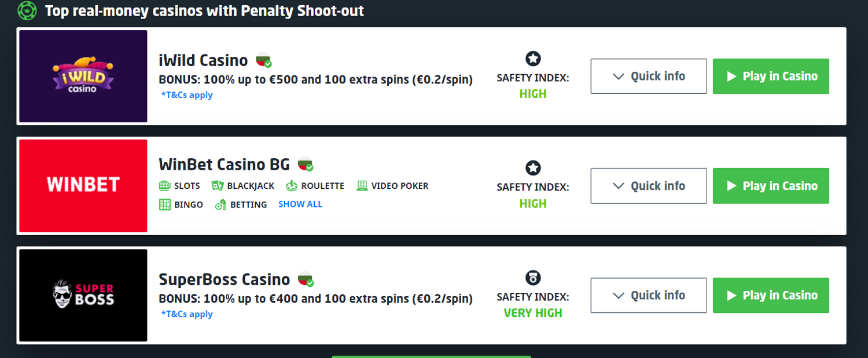This screenshot has height=358, width=868.
Task: Click the SuperBoss very high safety badge
Action: (x=533, y=278)
